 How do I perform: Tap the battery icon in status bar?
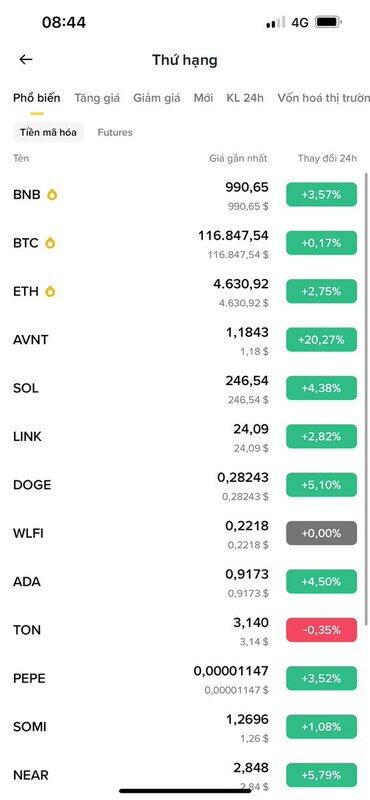point(329,22)
